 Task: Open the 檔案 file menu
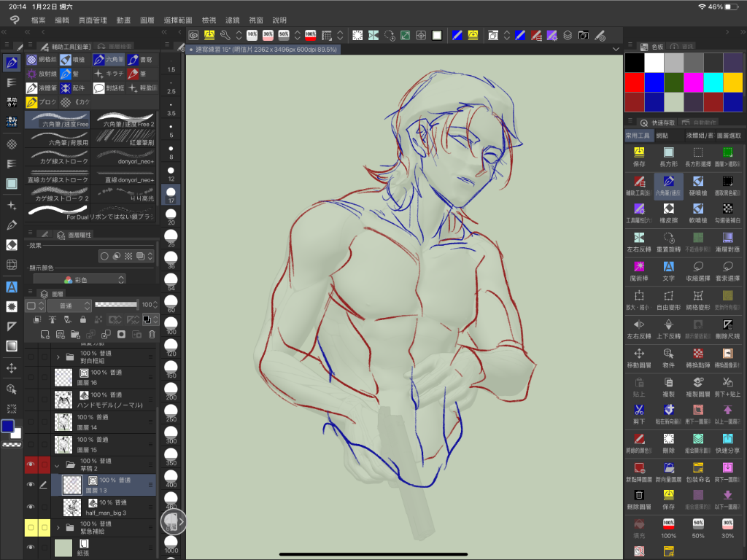(x=39, y=20)
